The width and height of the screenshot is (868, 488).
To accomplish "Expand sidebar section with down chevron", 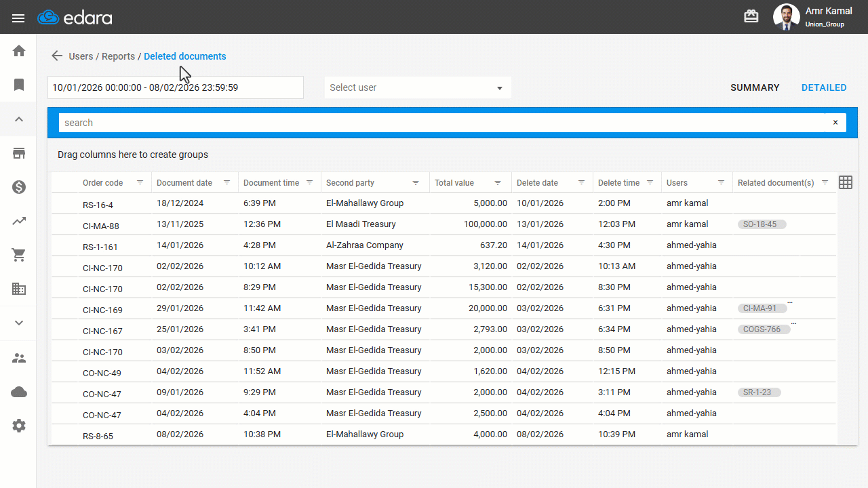I will tap(19, 323).
